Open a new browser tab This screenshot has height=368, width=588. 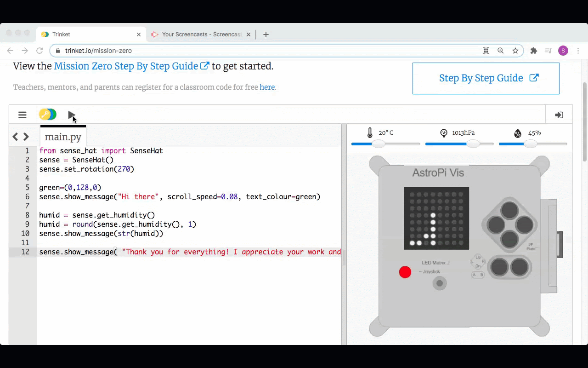[266, 34]
